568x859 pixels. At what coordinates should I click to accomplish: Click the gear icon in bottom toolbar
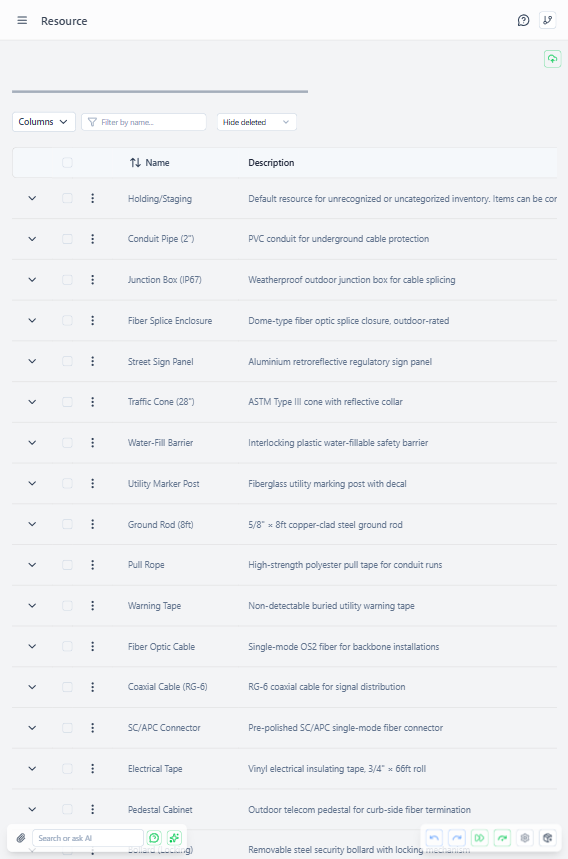click(525, 838)
